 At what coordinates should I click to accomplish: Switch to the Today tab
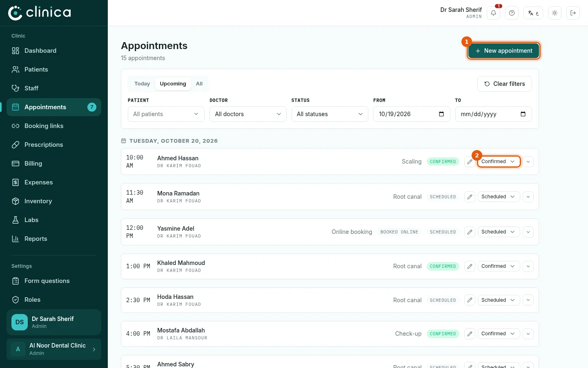pyautogui.click(x=142, y=84)
